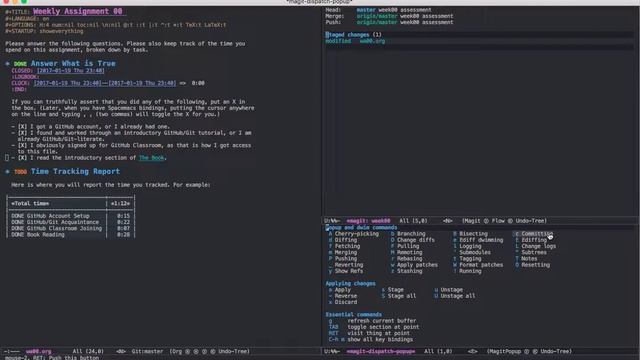Click 'Git:master' in the left mode line

(147, 351)
